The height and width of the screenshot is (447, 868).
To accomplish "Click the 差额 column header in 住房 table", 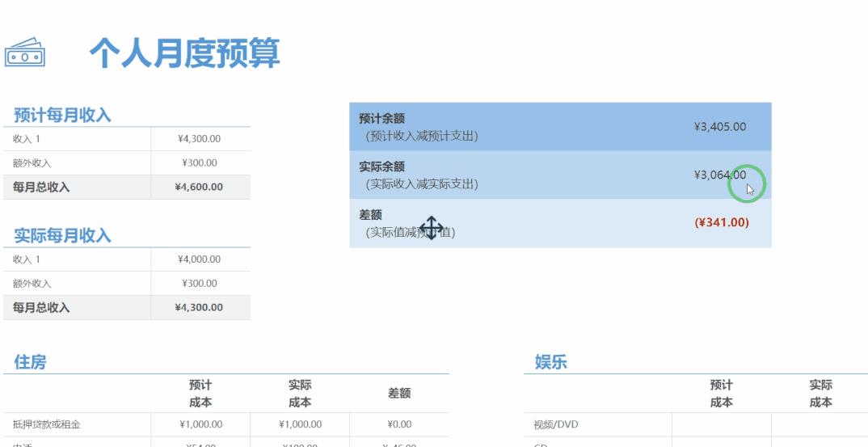I will [399, 394].
